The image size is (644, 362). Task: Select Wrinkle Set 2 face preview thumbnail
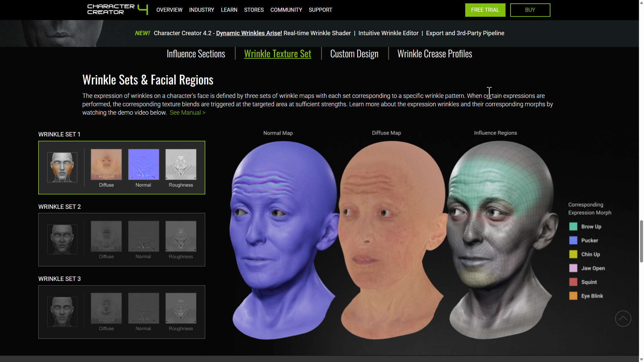62,239
